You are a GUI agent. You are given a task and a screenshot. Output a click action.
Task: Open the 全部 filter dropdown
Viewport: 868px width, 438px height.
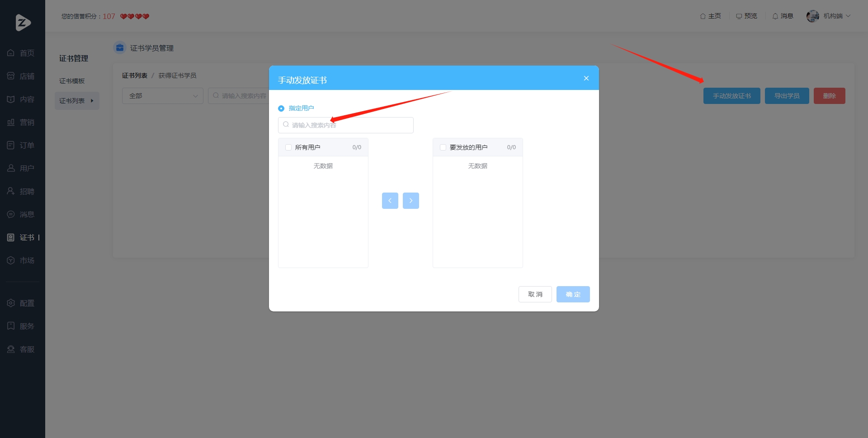[163, 96]
